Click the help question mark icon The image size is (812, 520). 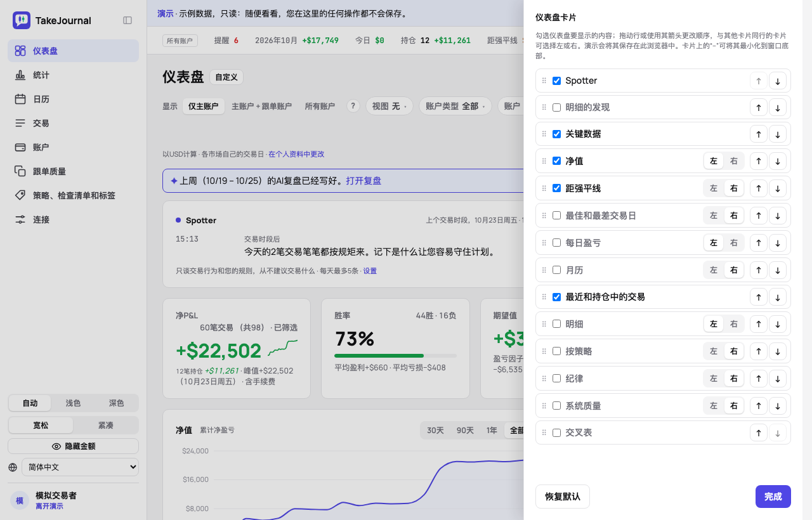[353, 107]
